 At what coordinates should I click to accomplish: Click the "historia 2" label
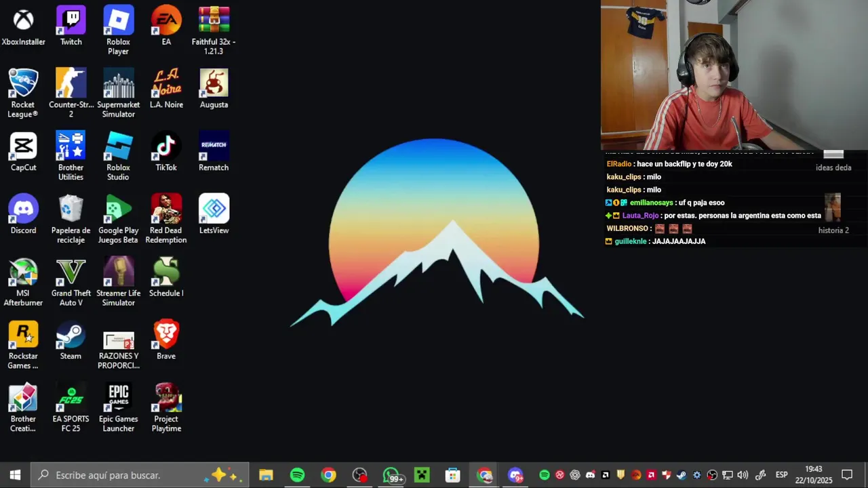[x=833, y=230]
